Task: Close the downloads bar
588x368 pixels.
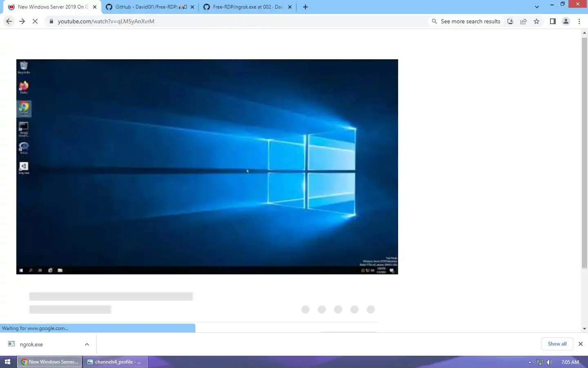Action: pyautogui.click(x=581, y=344)
